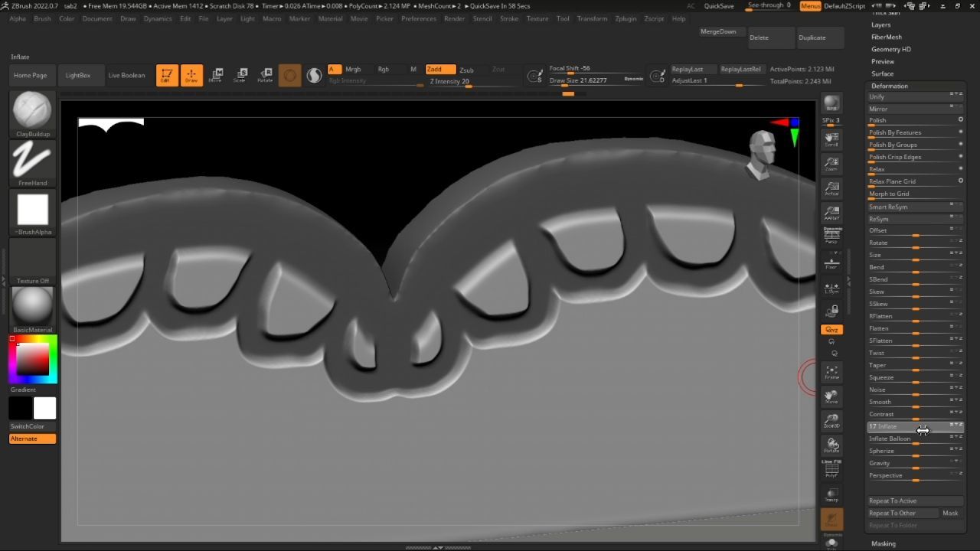Select the Edit mode icon
The width and height of the screenshot is (980, 551).
[x=167, y=75]
